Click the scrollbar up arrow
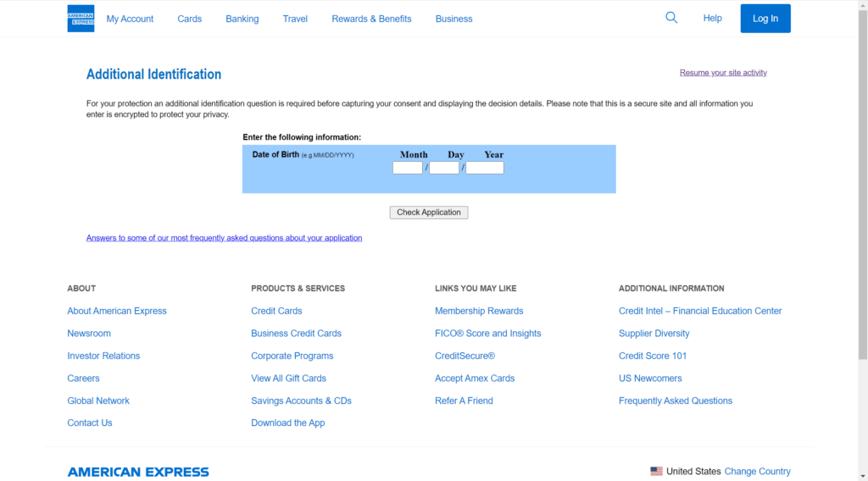 (x=863, y=4)
